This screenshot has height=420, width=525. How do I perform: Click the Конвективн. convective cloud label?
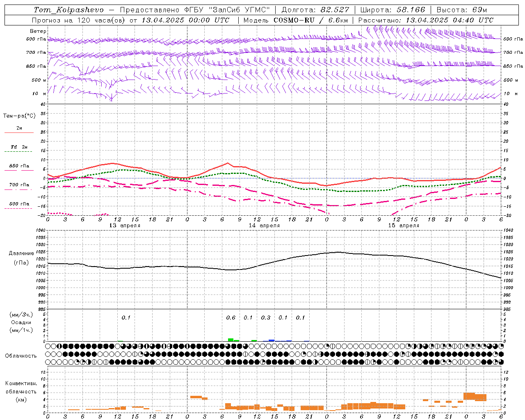pos(21,383)
